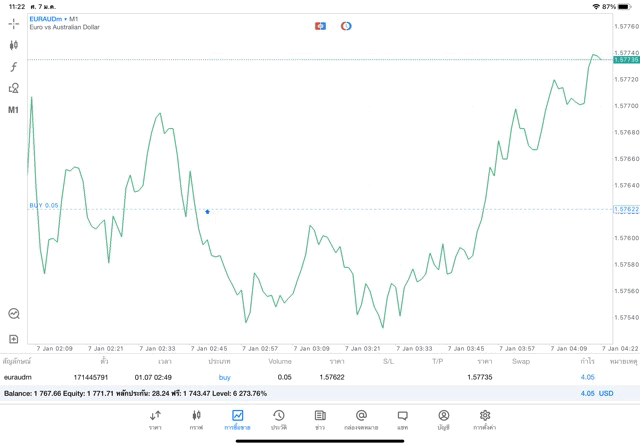Tap the red-blue square icon on chart
Viewport: 640px width, 447px height.
coord(320,26)
